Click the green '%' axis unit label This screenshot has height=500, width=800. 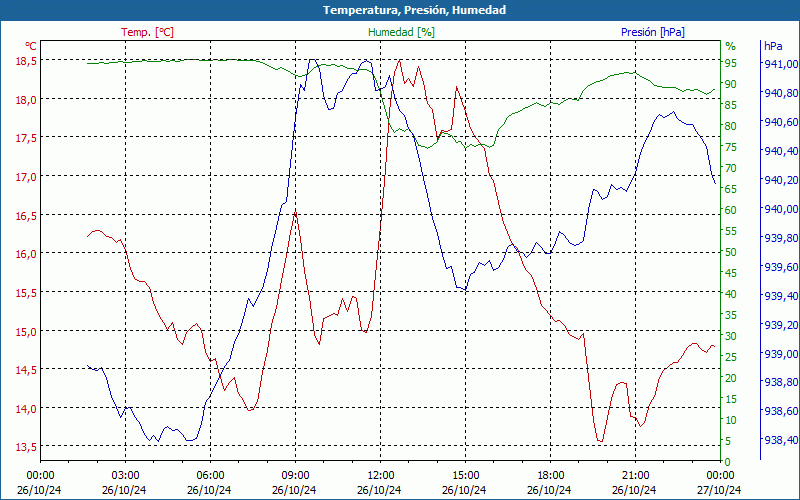(731, 46)
